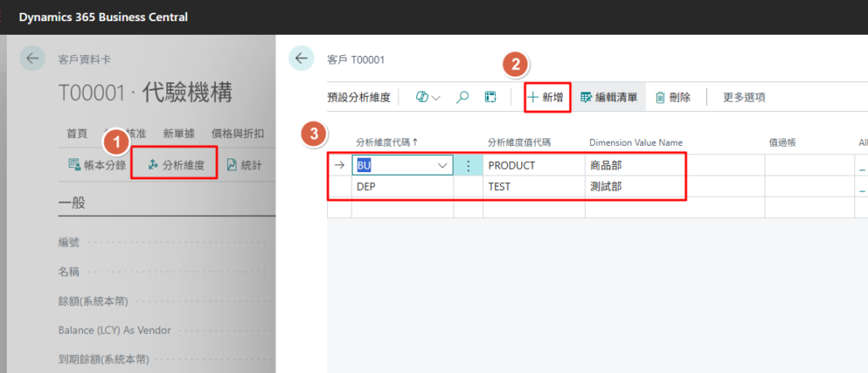Click the 一般 section heading

tap(72, 203)
